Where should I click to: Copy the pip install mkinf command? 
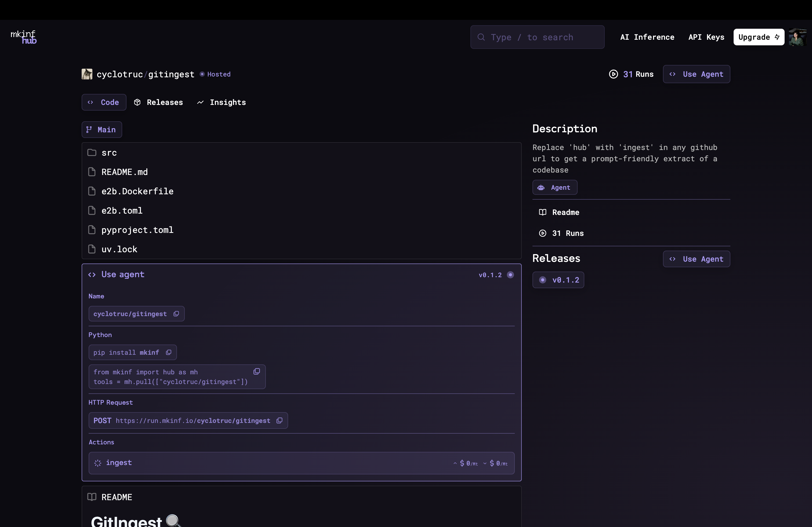pos(169,353)
